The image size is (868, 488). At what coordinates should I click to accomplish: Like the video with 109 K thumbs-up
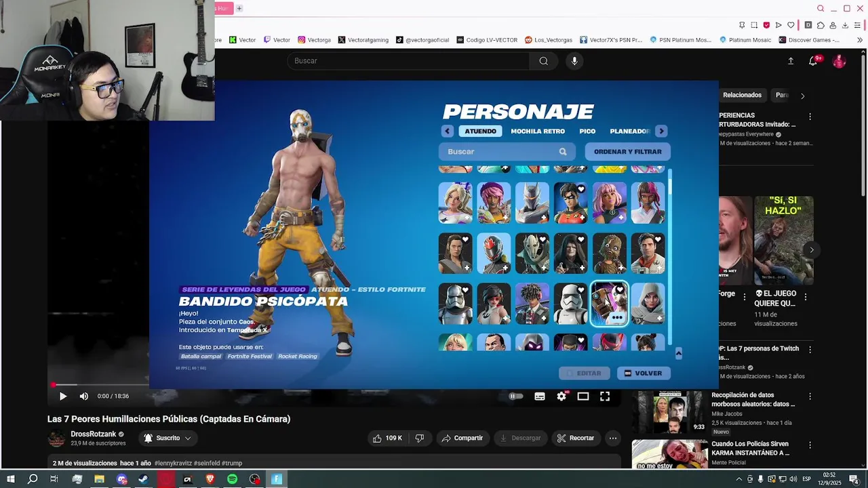387,439
